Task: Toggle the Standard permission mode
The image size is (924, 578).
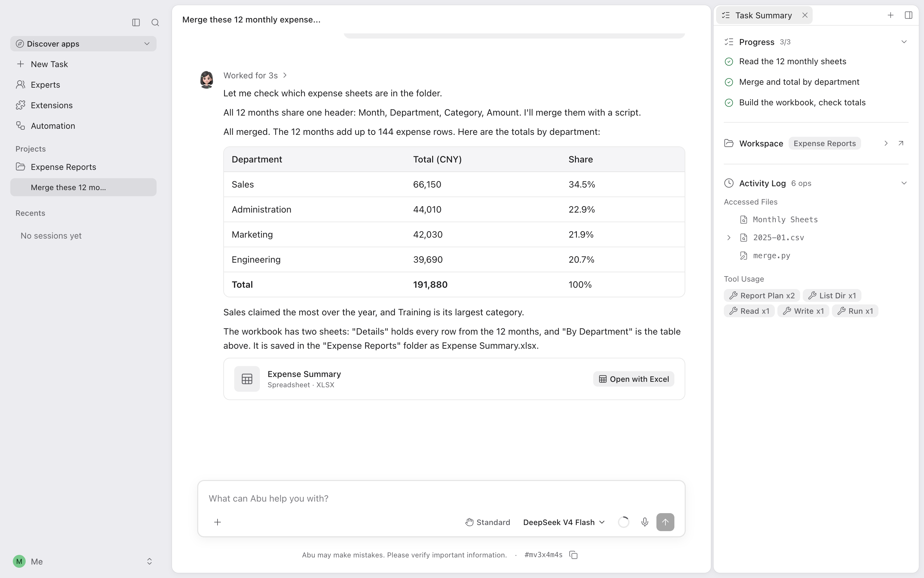Action: pyautogui.click(x=488, y=522)
